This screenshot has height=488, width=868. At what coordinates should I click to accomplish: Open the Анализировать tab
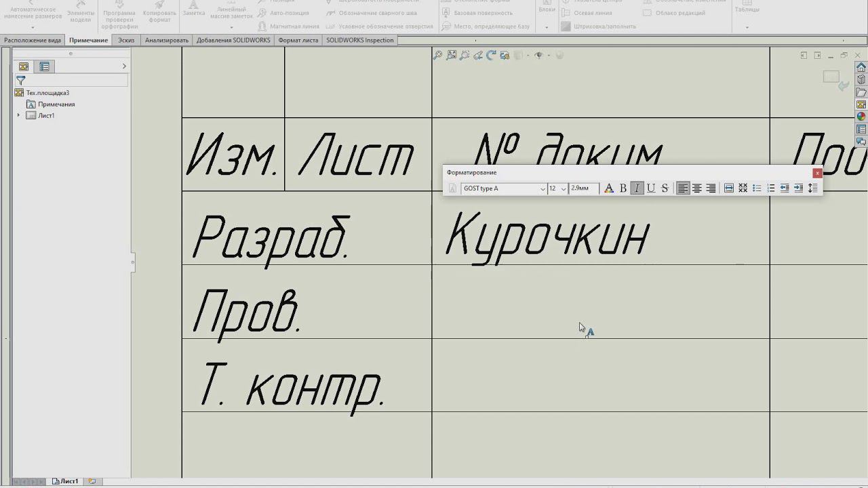point(167,40)
